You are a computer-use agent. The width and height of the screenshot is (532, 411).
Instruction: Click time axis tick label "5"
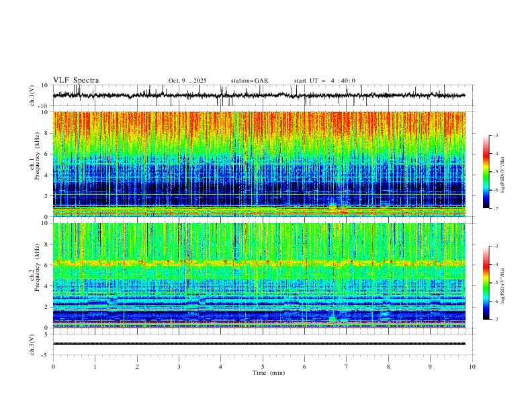click(x=263, y=367)
